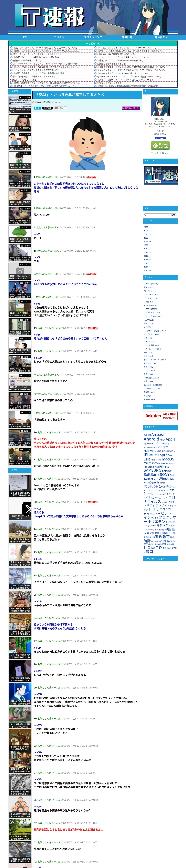Open popular article thumbnail with 202コメント
This screenshot has width=186, height=868.
[x=20, y=179]
